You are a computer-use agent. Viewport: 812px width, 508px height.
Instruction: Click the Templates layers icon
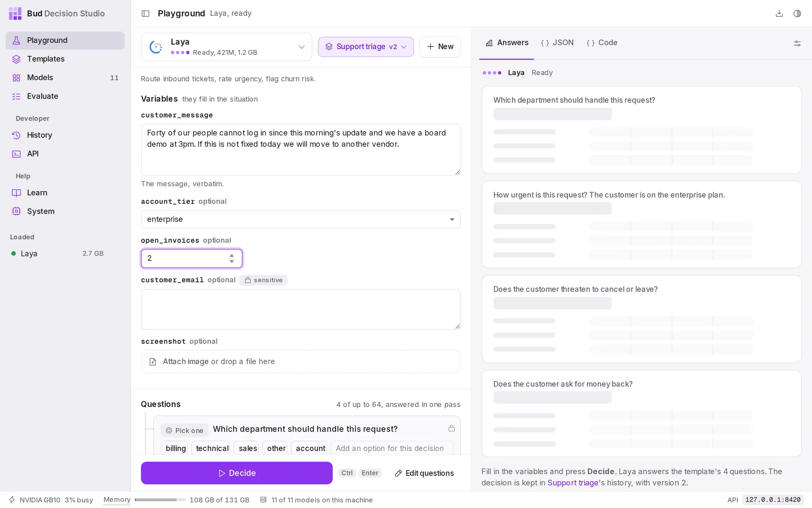click(x=16, y=59)
